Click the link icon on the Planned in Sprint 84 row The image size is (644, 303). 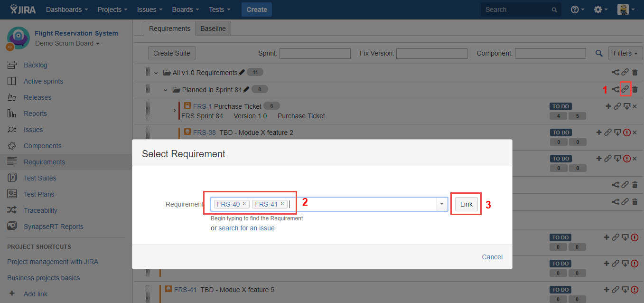pyautogui.click(x=625, y=89)
